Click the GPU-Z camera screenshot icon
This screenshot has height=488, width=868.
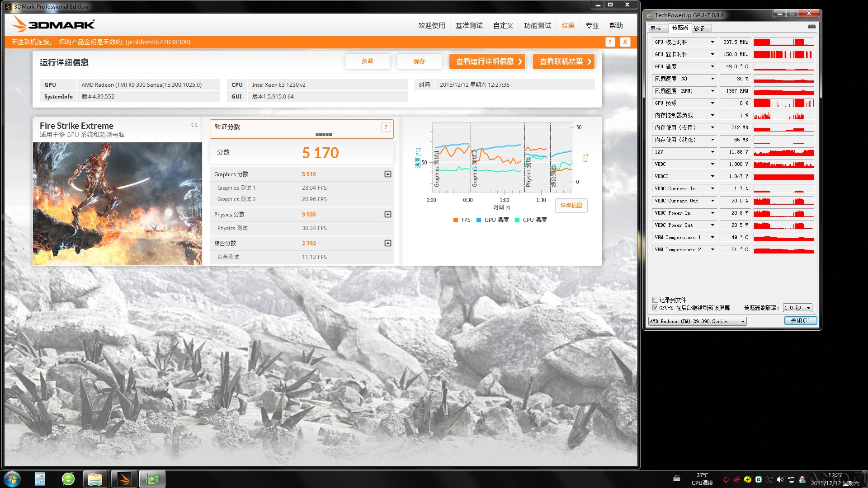[811, 27]
